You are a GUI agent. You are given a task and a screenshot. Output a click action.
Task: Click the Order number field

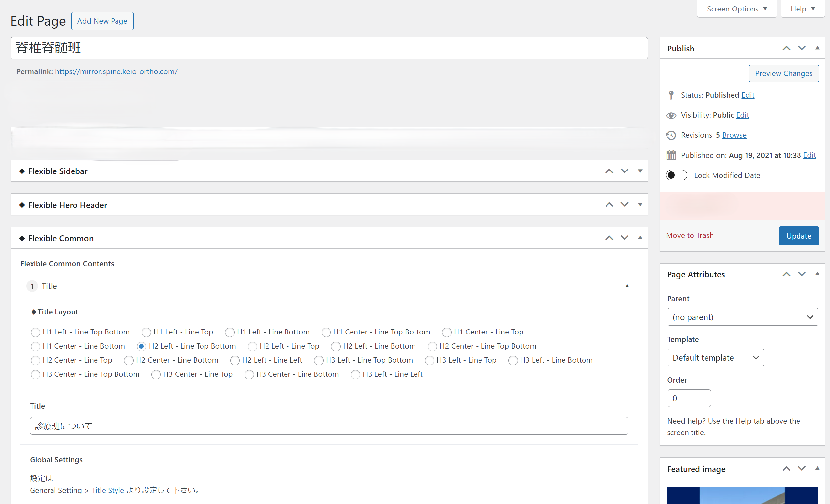point(689,398)
